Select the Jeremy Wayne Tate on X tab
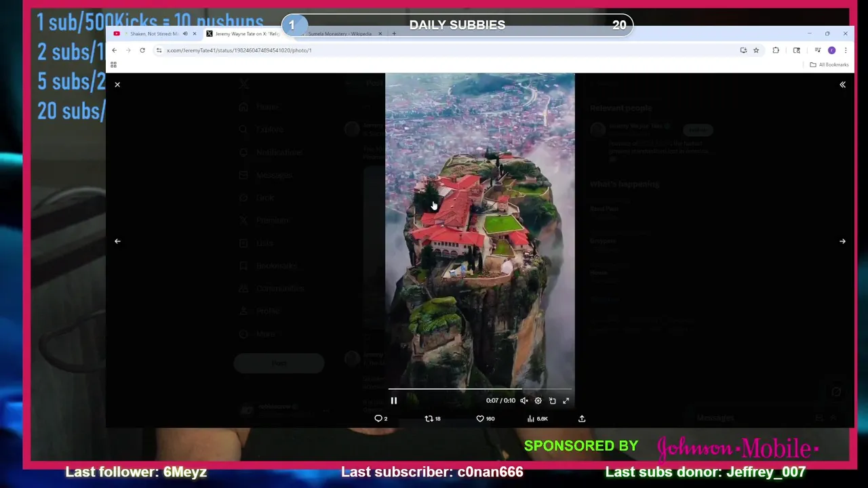 [247, 33]
